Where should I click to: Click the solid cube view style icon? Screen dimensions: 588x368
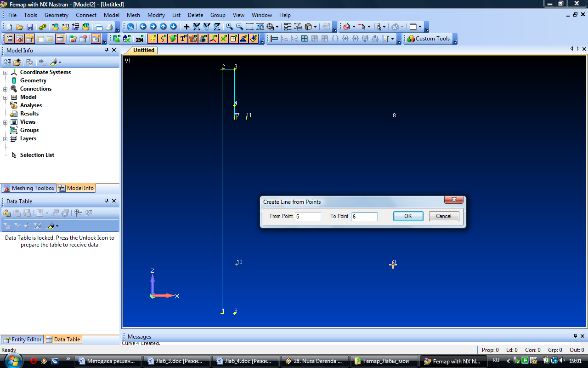[x=309, y=27]
